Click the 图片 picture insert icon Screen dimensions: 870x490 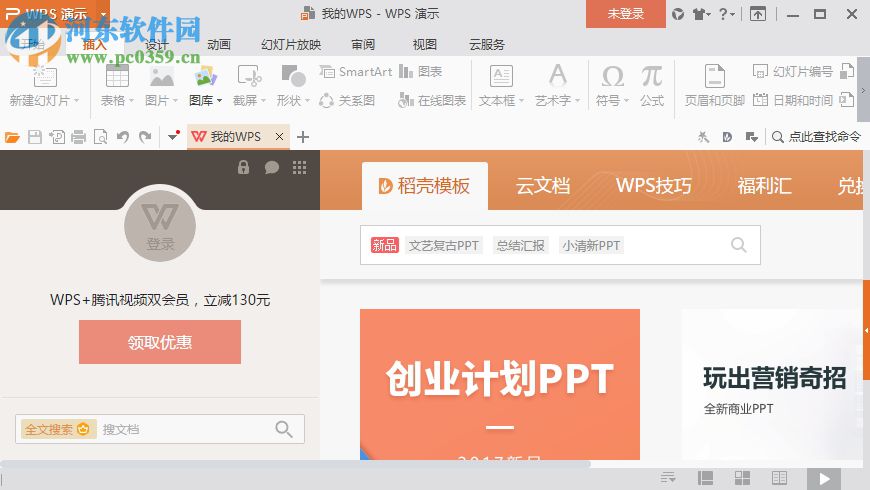click(161, 77)
